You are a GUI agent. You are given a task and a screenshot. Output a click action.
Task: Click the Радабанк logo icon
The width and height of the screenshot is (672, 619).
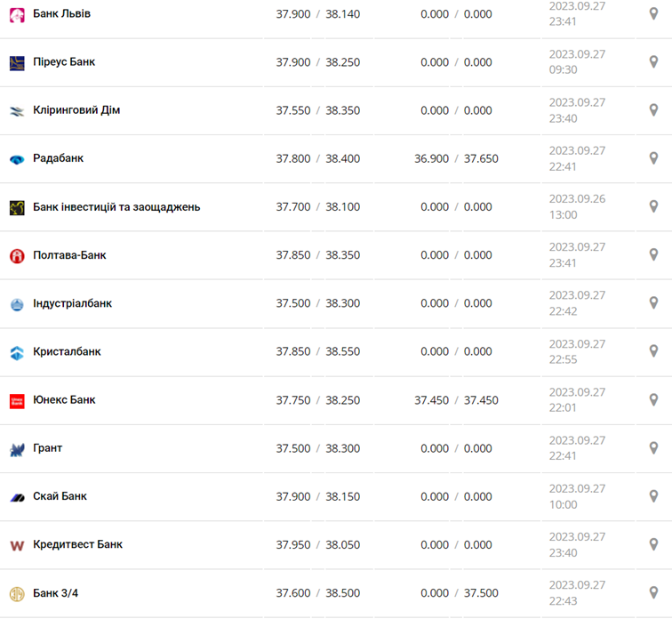17,159
